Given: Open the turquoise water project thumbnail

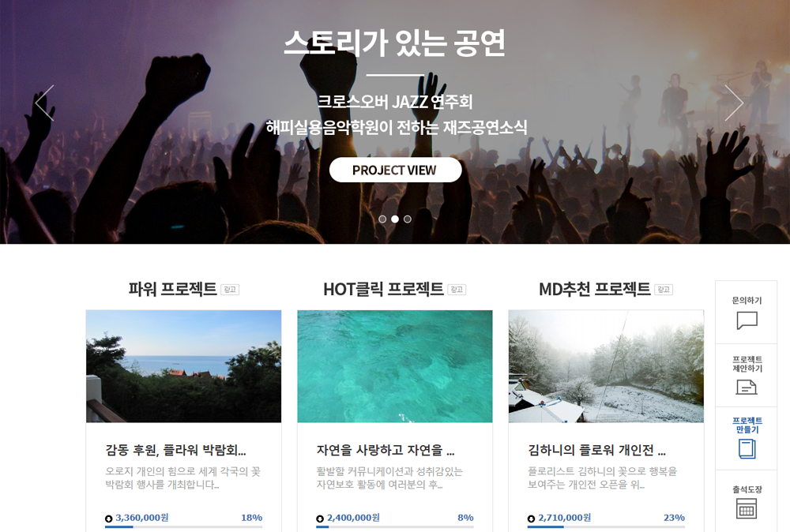Looking at the screenshot, I should point(395,366).
